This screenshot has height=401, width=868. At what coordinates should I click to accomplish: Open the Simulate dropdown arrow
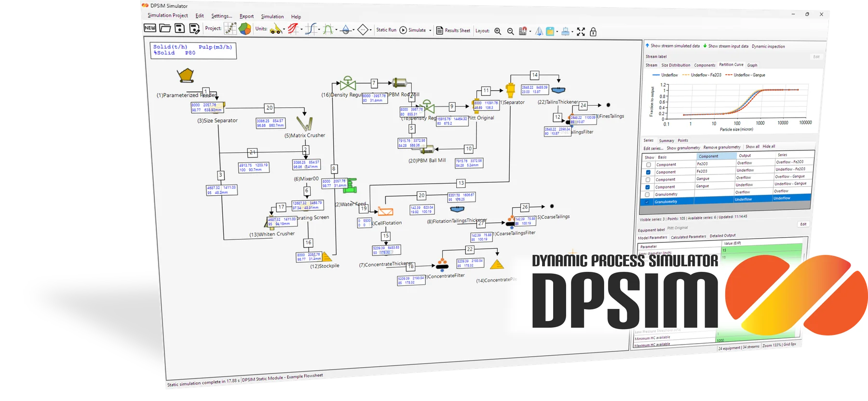pos(430,30)
